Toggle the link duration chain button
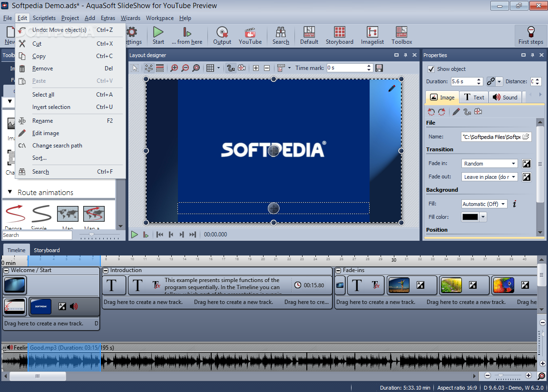The width and height of the screenshot is (548, 392). (491, 81)
